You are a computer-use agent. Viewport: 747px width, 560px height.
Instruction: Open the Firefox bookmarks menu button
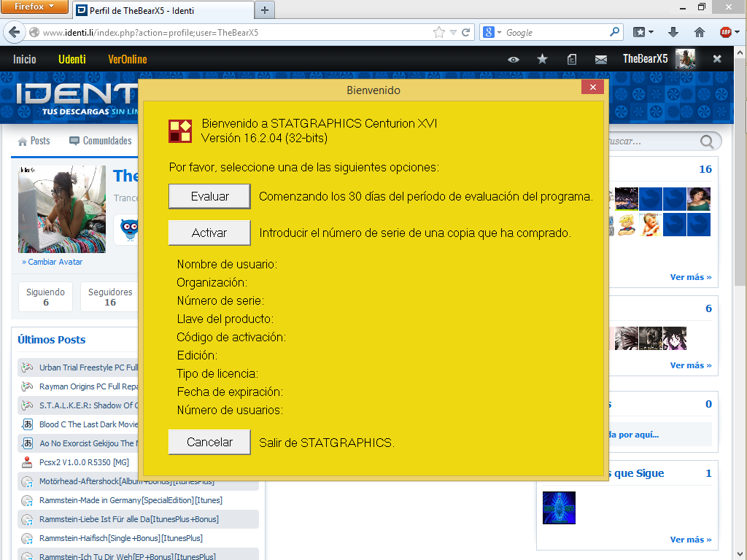tap(643, 32)
